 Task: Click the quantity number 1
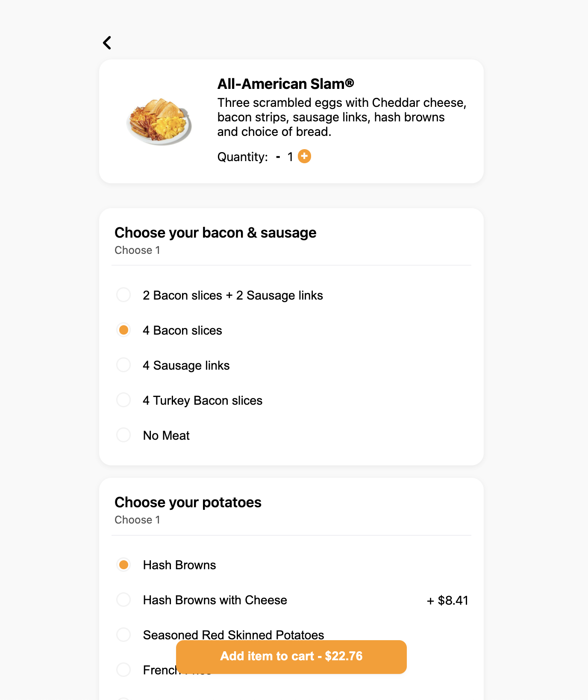[290, 157]
